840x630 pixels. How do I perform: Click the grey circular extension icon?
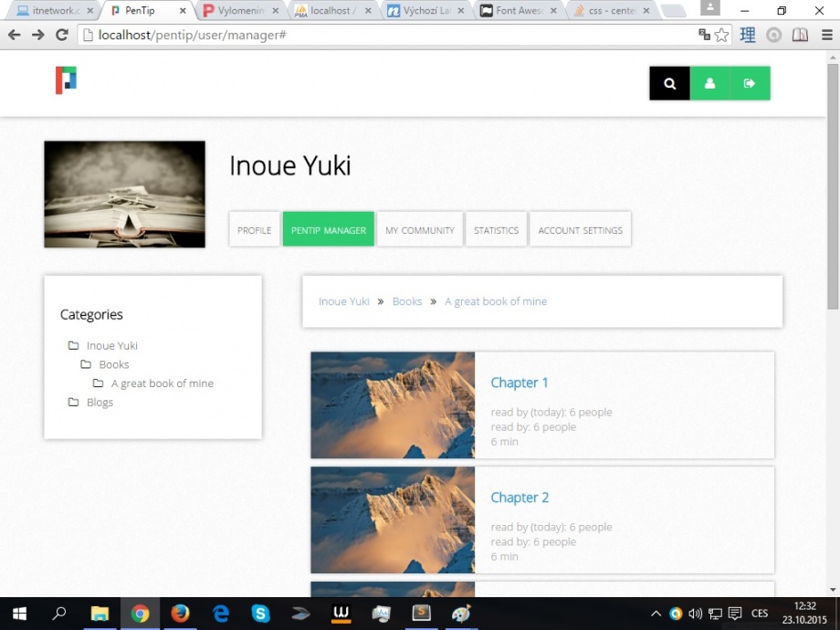click(x=773, y=36)
